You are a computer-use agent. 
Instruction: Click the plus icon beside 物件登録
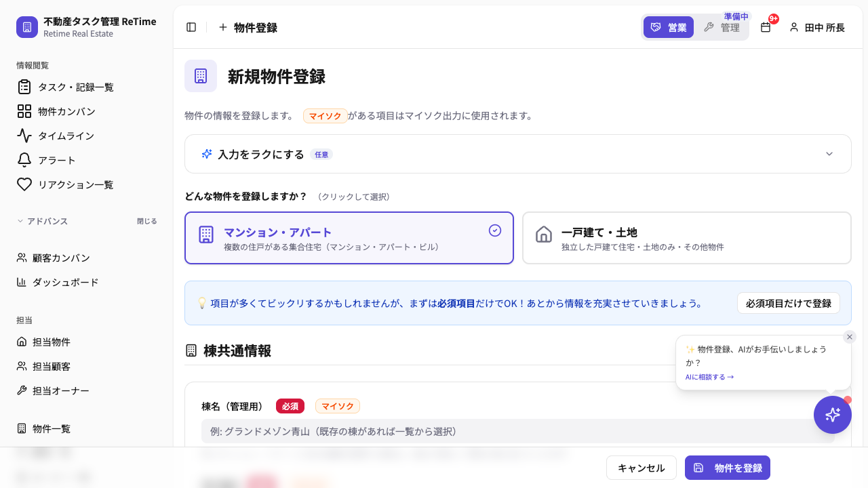[222, 27]
